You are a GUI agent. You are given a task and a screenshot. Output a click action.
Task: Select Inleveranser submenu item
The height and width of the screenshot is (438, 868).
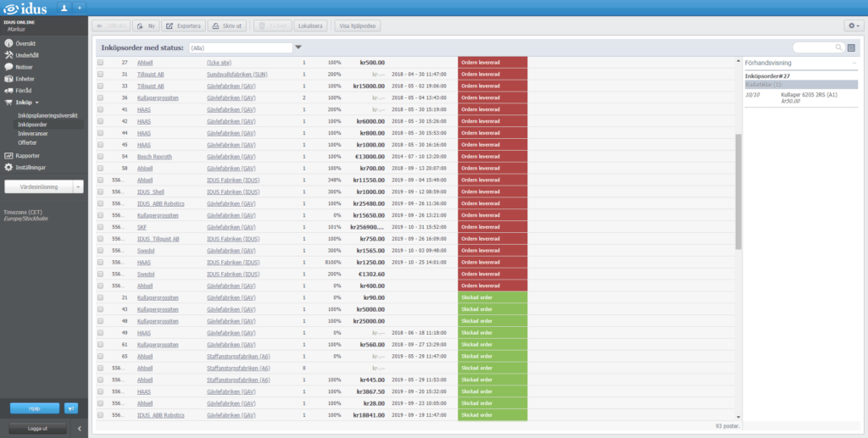33,133
